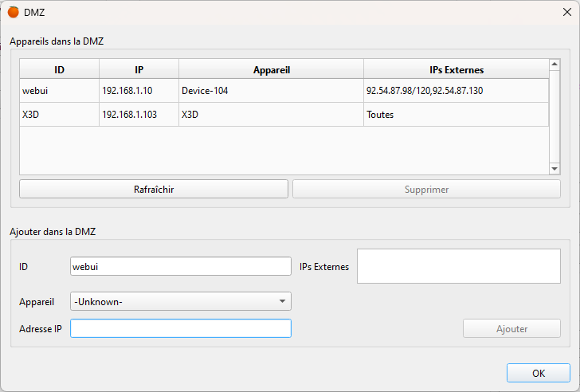Click the table scrollbar up arrow
This screenshot has width=580, height=392.
point(555,65)
